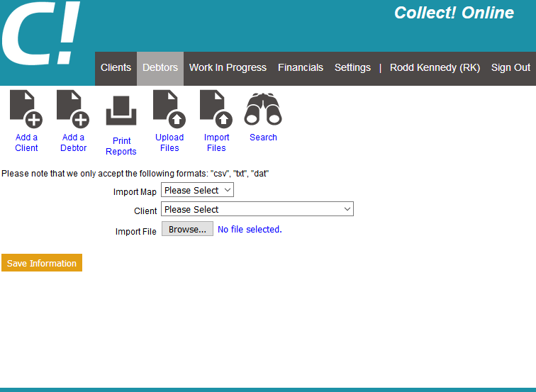The height and width of the screenshot is (392, 536).
Task: Click the Browse... file button
Action: coord(187,229)
